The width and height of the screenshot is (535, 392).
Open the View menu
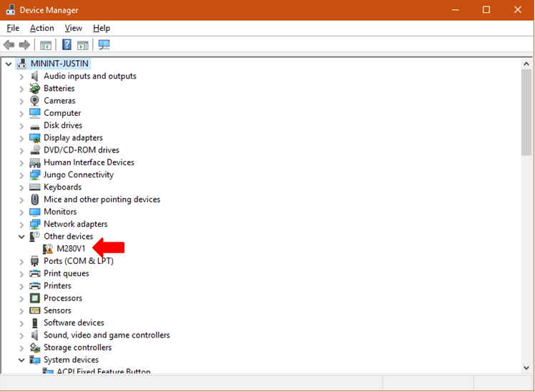pos(74,28)
